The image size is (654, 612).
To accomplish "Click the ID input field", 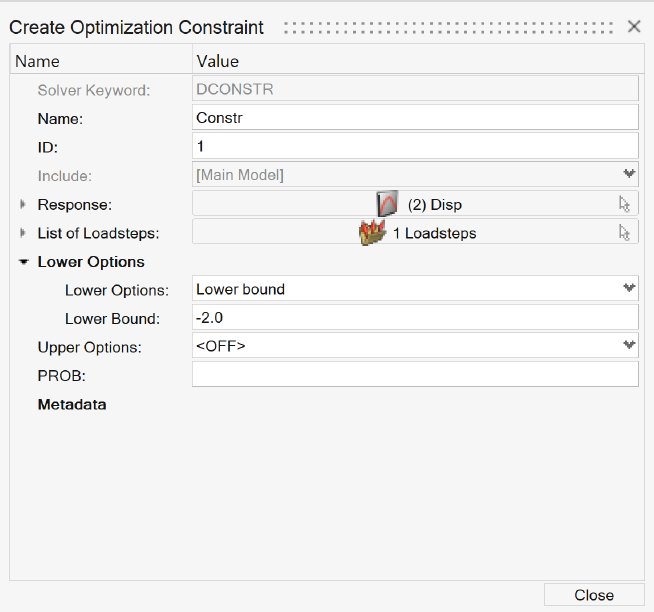I will click(x=415, y=146).
